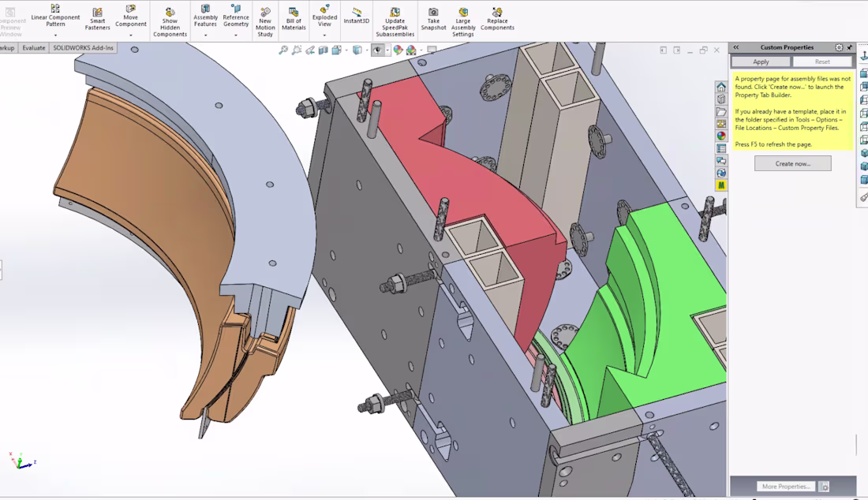
Task: Pin the Custom Properties pane
Action: pos(850,47)
